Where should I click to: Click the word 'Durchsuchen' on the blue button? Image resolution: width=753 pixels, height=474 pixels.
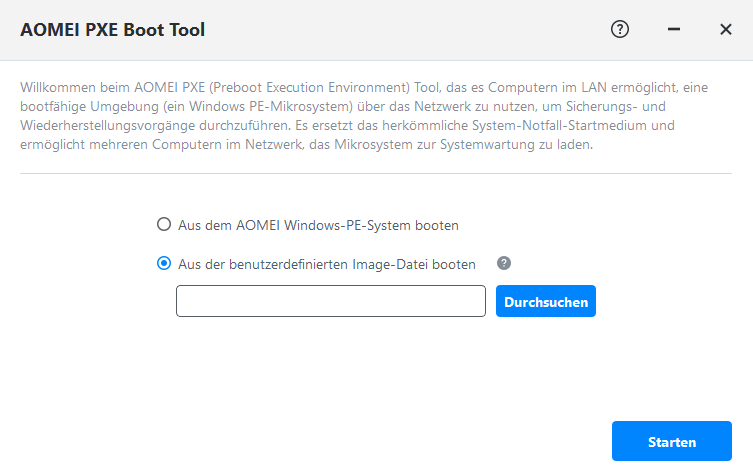click(x=546, y=301)
